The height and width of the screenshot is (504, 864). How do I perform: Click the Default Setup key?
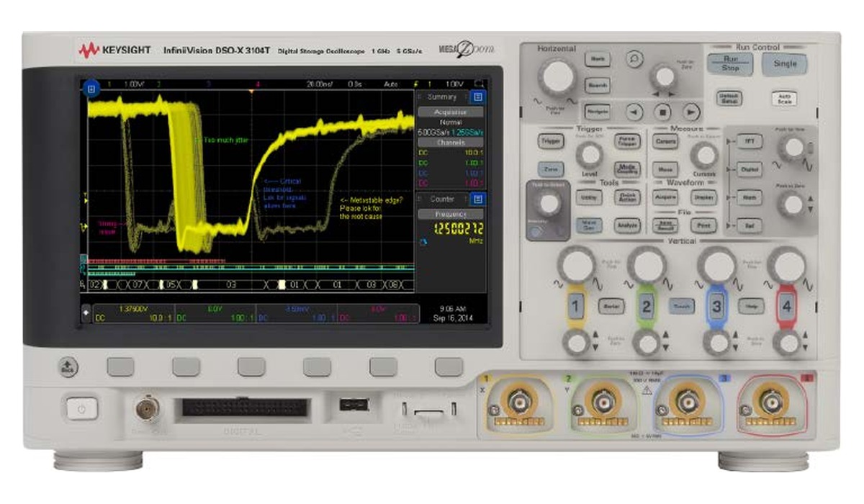[x=729, y=99]
